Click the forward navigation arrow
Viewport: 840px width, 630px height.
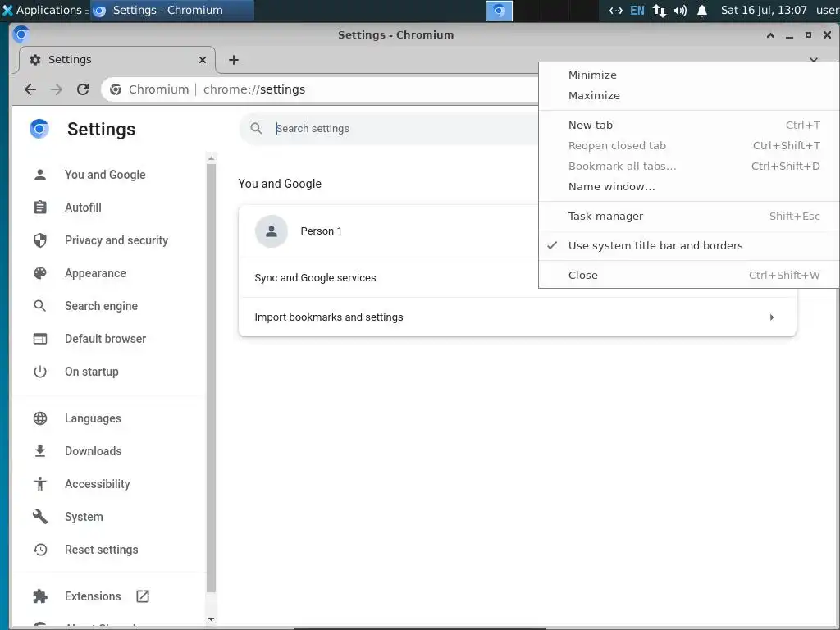57,89
